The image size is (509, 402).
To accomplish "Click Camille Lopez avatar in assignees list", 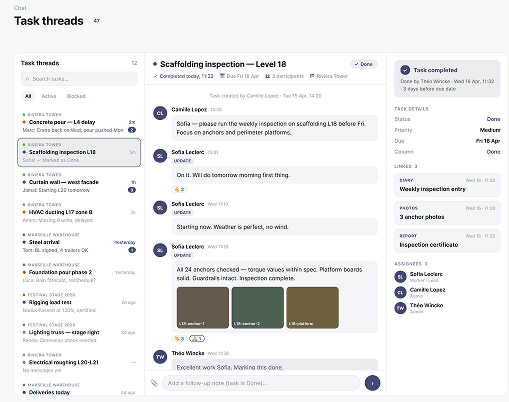I will pos(400,292).
